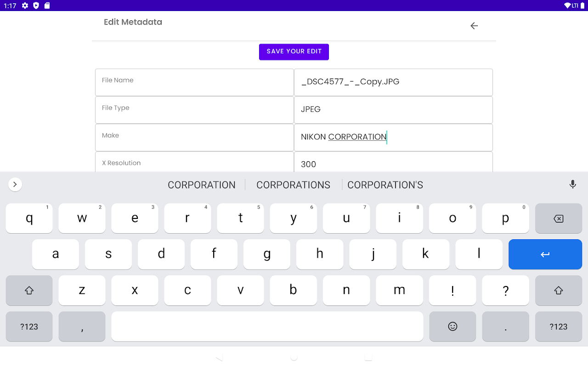Tap the SAVE YOUR EDIT button
This screenshot has width=588, height=368.
click(294, 52)
